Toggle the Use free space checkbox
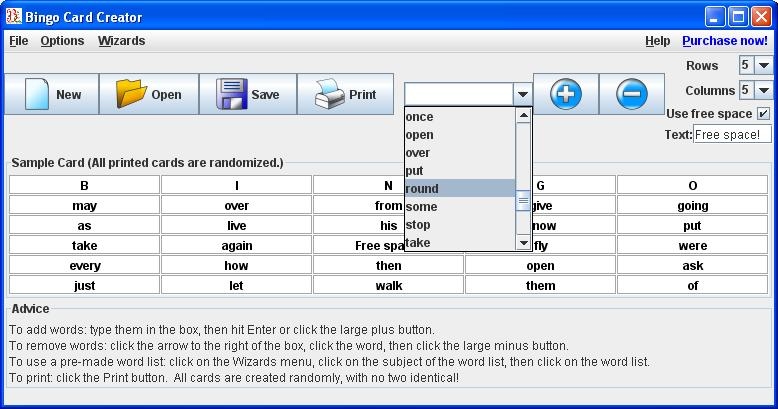Viewport: 778px width, 409px height. tap(763, 114)
